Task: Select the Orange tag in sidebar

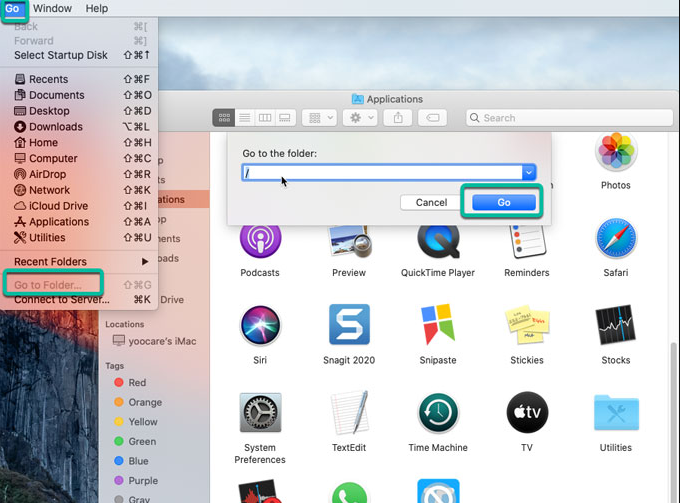Action: (144, 402)
